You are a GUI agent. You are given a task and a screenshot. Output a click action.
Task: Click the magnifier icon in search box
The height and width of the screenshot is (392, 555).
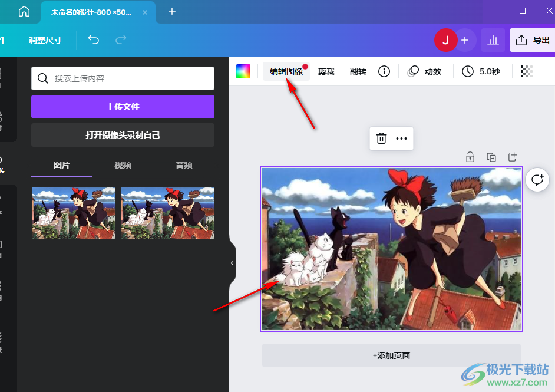tap(43, 78)
